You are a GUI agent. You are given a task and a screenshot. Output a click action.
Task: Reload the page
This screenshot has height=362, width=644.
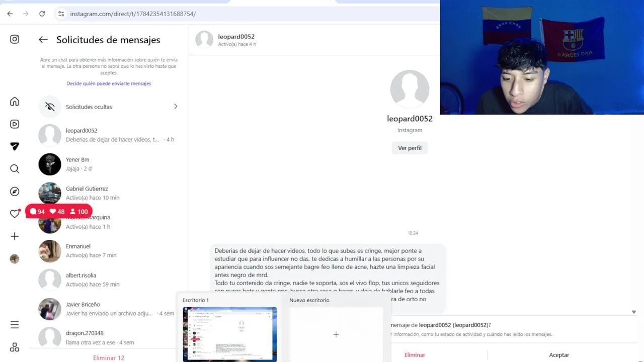click(42, 14)
